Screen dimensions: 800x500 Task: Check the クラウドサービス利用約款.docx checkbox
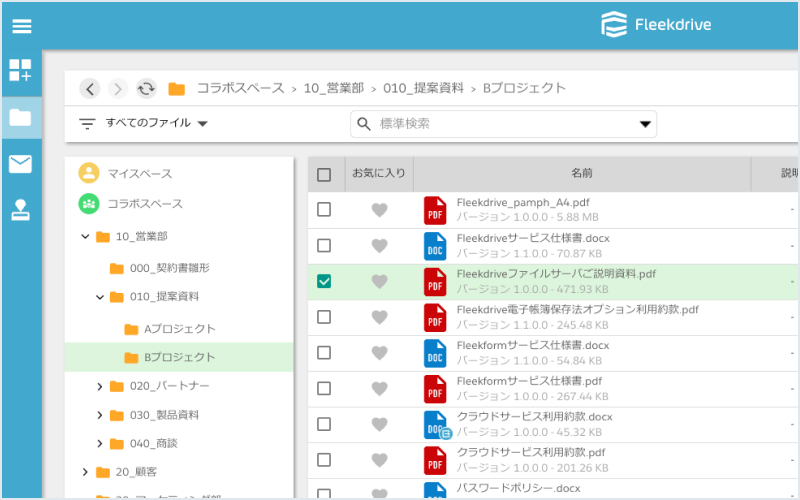[324, 424]
